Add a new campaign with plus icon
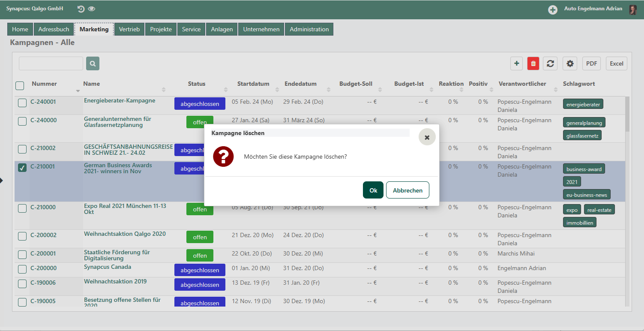 (x=516, y=63)
